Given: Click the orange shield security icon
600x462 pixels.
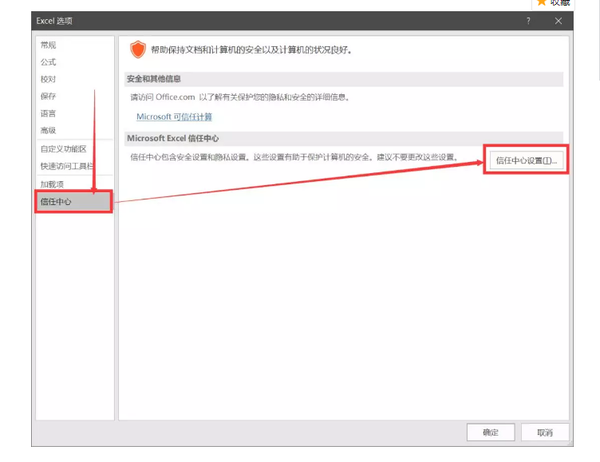Looking at the screenshot, I should coord(137,49).
